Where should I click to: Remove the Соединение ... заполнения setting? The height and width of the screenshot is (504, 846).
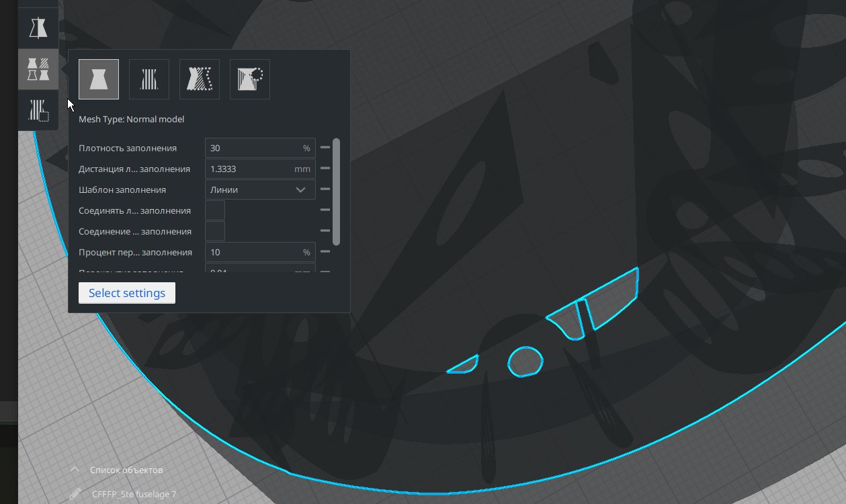coord(325,231)
